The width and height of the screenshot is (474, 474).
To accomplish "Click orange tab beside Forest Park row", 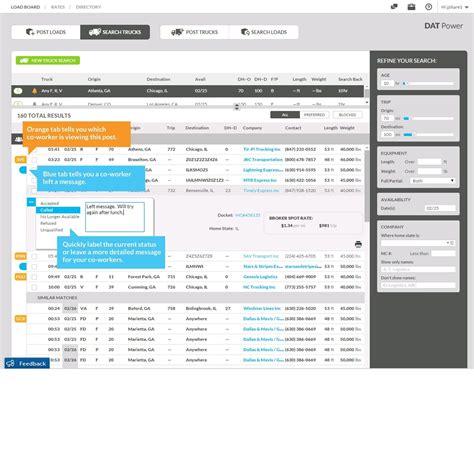I will pyautogui.click(x=20, y=277).
